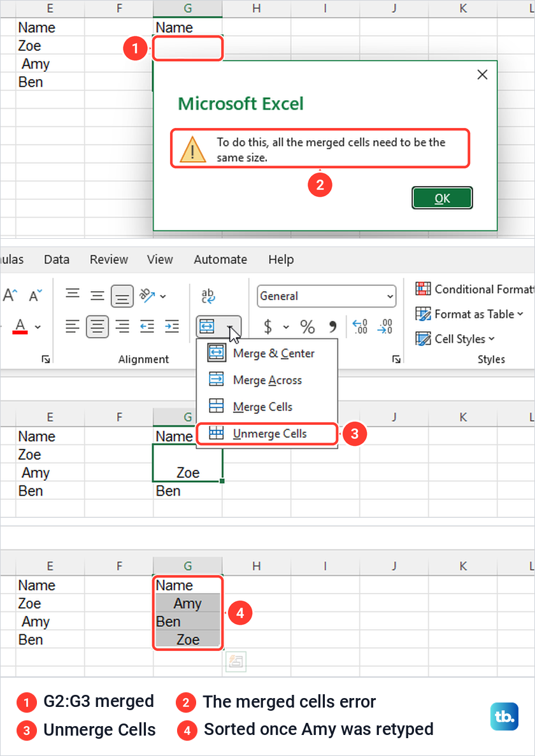Apply the red Font Color button
Screen dimensions: 535x756
(20, 326)
